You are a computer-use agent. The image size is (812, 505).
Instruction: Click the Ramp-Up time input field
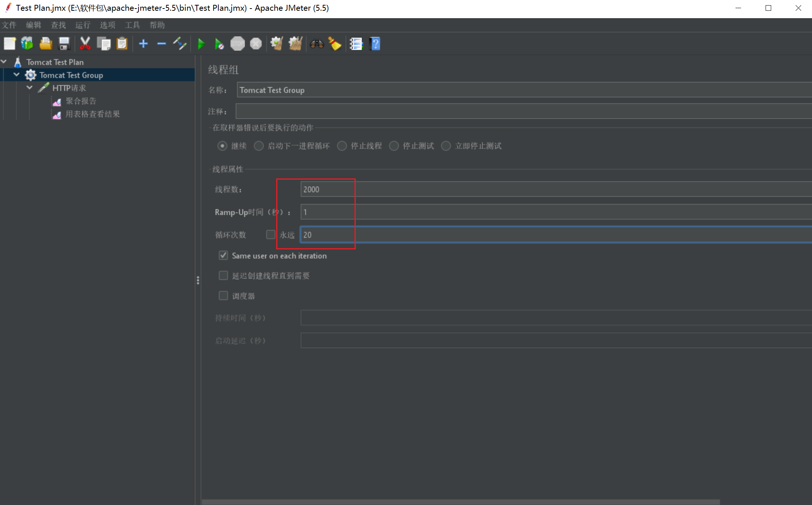point(556,212)
